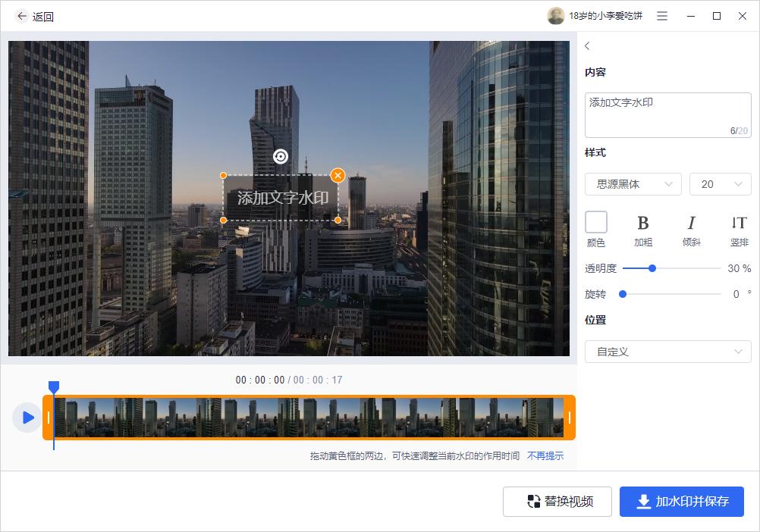The height and width of the screenshot is (532, 760).
Task: Open the 思源黑体 font dropdown
Action: click(633, 184)
